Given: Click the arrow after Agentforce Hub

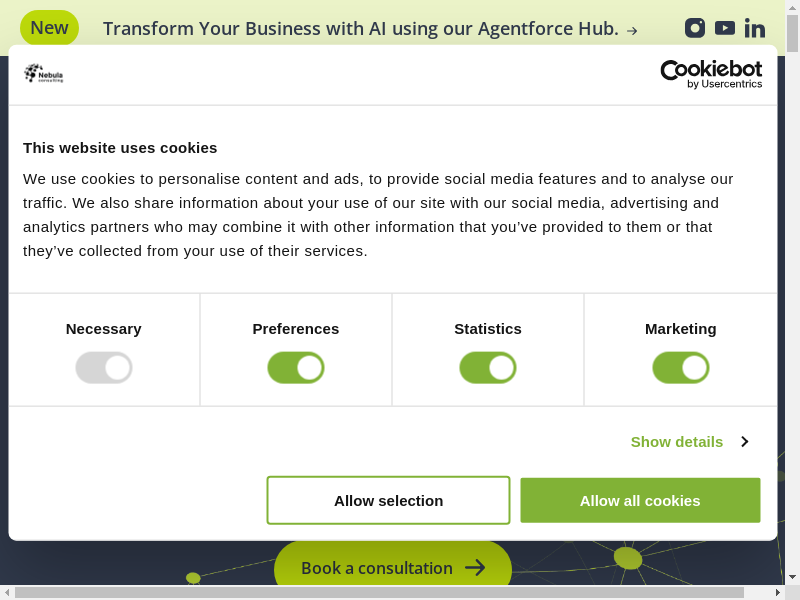Looking at the screenshot, I should click(x=632, y=30).
